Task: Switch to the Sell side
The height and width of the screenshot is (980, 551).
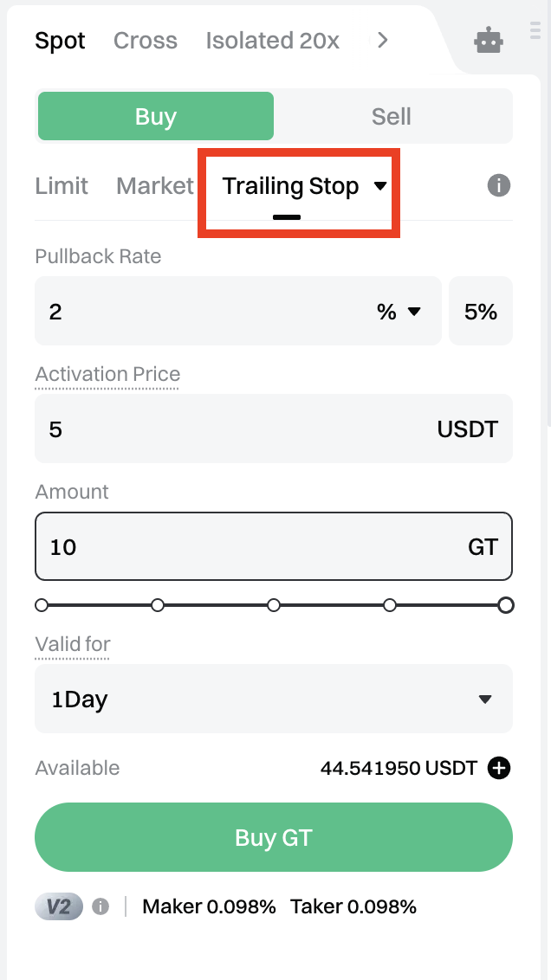Action: (392, 117)
